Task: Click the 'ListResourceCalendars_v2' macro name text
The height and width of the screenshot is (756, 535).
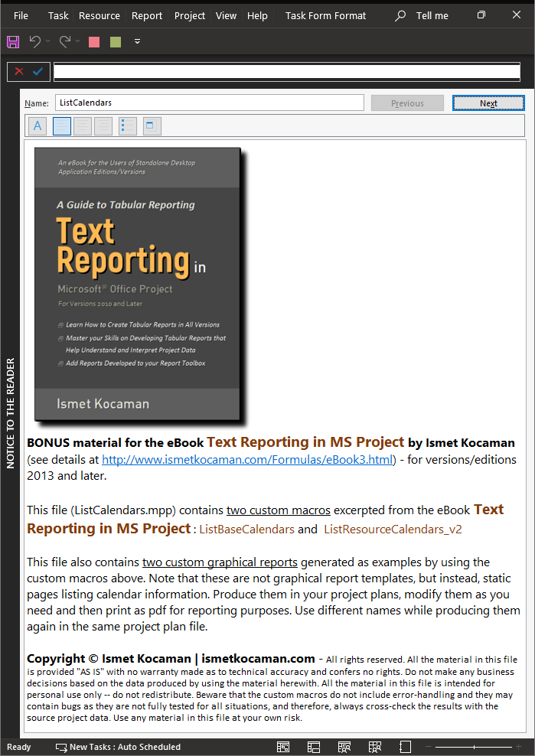Action: pyautogui.click(x=393, y=529)
